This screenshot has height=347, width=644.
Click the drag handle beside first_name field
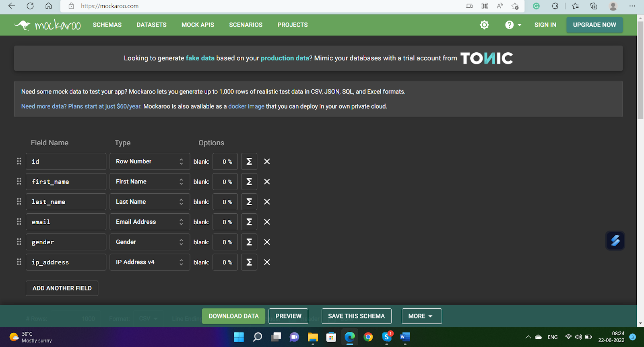19,182
